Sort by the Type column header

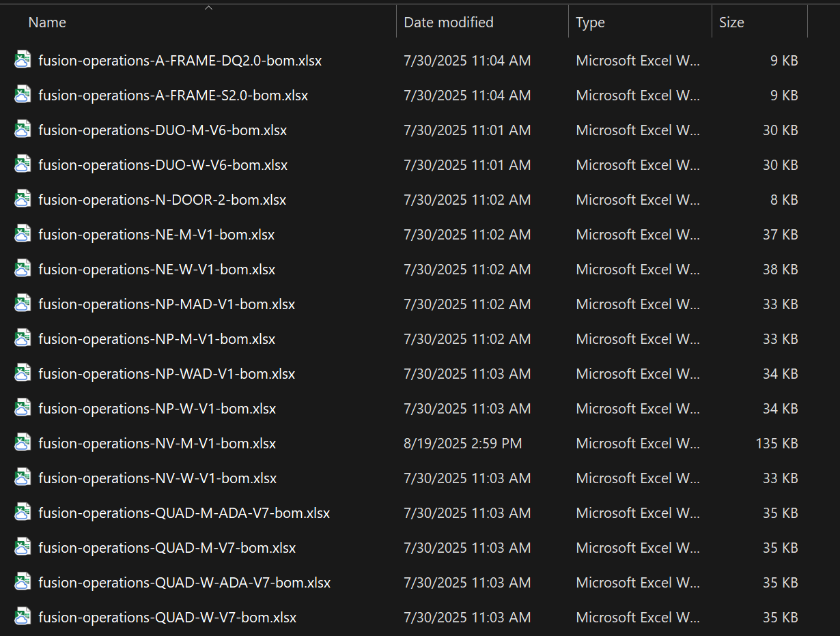(590, 23)
